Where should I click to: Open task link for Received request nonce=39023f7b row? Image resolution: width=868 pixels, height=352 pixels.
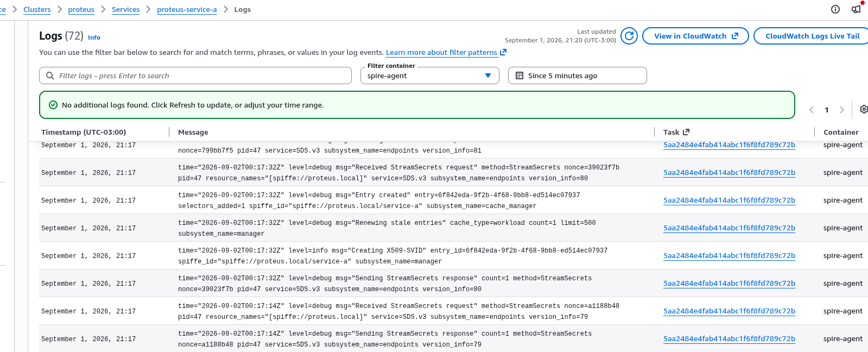click(x=729, y=173)
